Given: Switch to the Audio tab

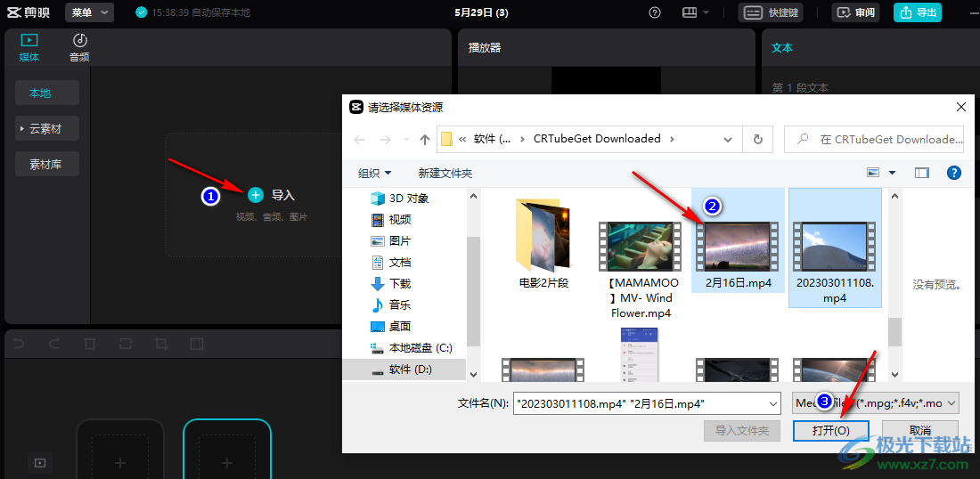Looking at the screenshot, I should 79,47.
